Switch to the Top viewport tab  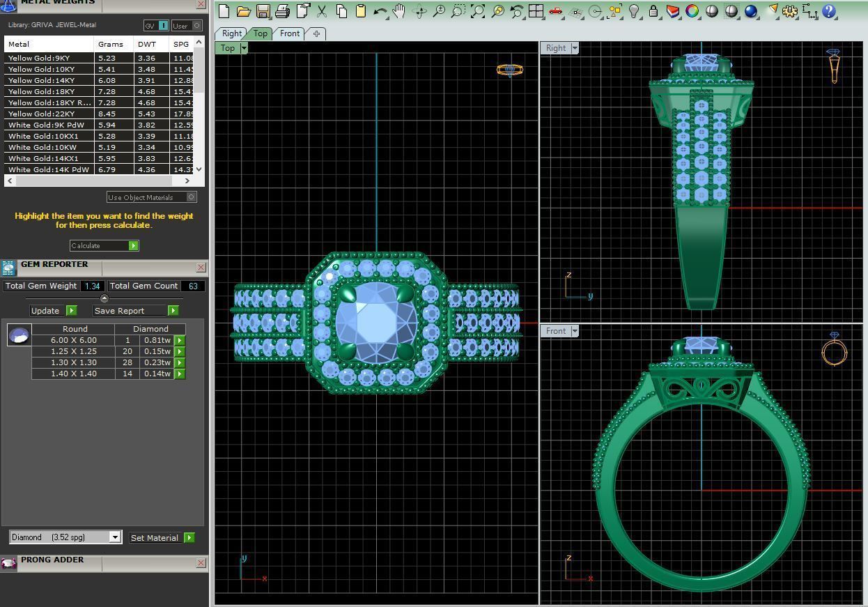pyautogui.click(x=260, y=33)
